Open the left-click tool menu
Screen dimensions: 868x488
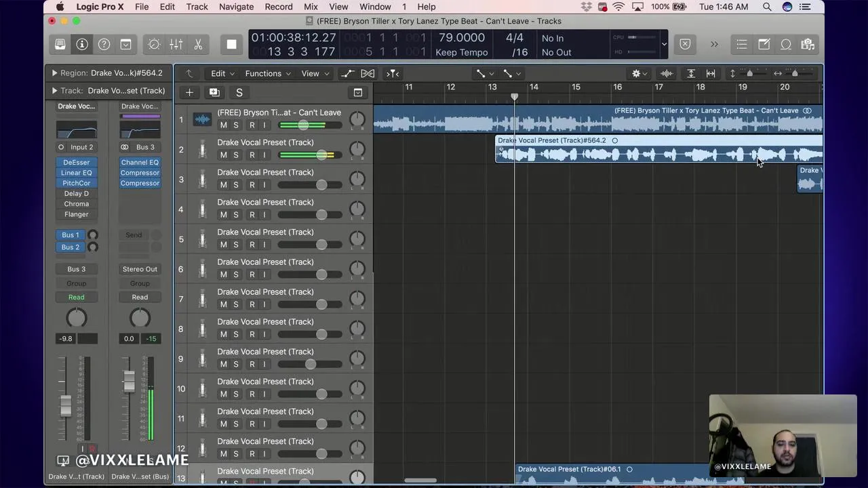tap(484, 73)
